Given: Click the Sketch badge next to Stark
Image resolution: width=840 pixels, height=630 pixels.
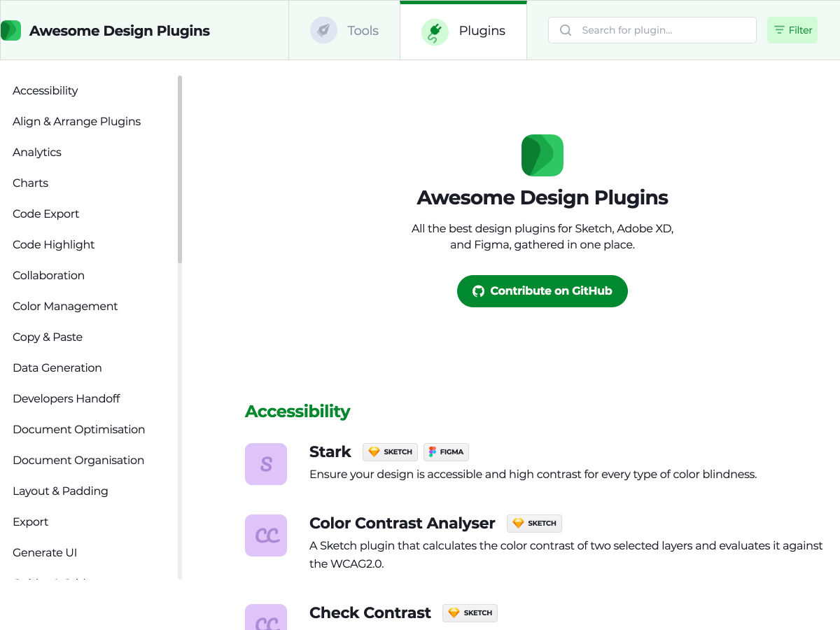Looking at the screenshot, I should [x=390, y=452].
